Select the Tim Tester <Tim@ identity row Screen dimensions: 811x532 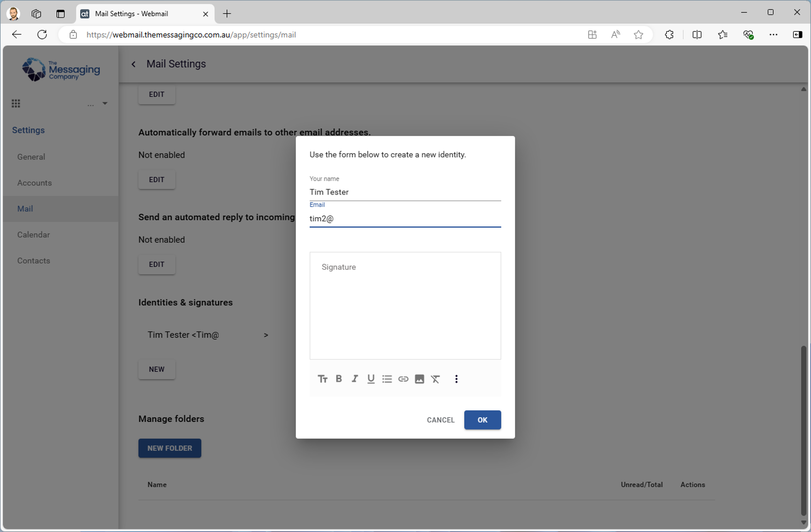coord(208,335)
